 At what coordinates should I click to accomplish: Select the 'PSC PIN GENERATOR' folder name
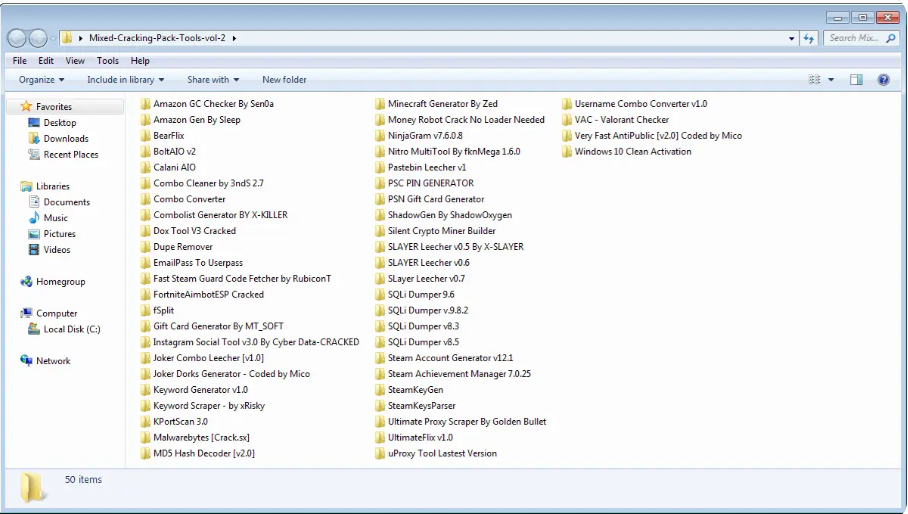pos(431,183)
